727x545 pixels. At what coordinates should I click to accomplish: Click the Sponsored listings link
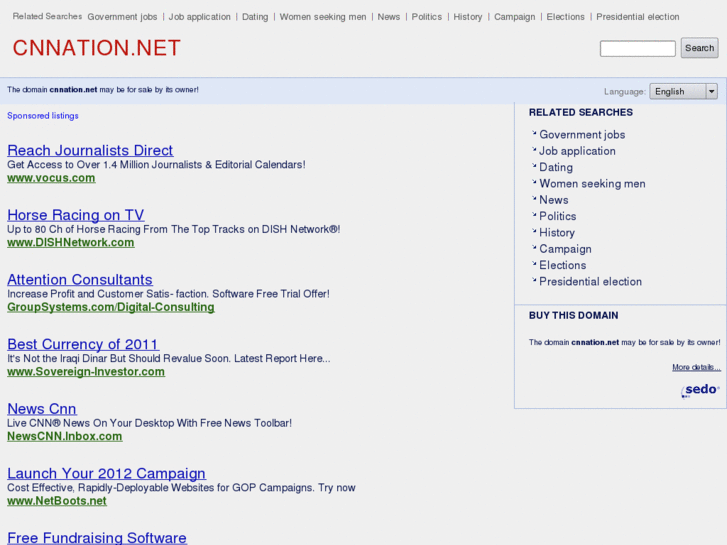[x=43, y=115]
